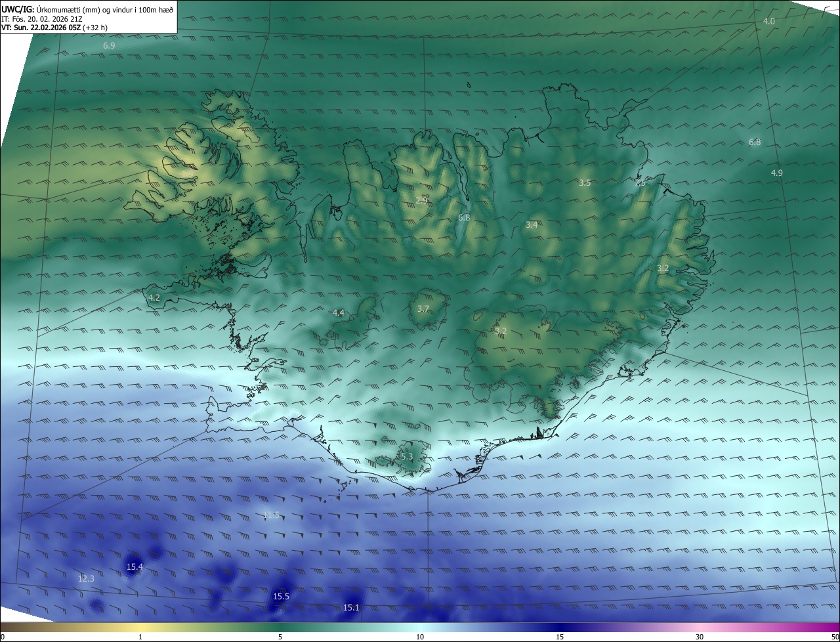Click the 15 tick on the colour scale
The height and width of the screenshot is (642, 840).
(560, 637)
